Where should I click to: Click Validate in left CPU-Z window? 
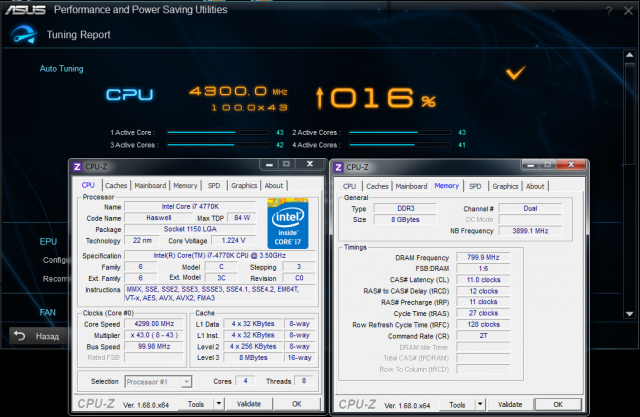point(249,404)
